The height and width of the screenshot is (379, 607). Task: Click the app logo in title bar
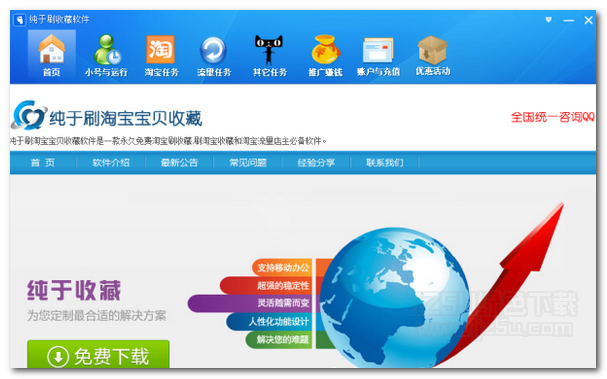click(19, 19)
